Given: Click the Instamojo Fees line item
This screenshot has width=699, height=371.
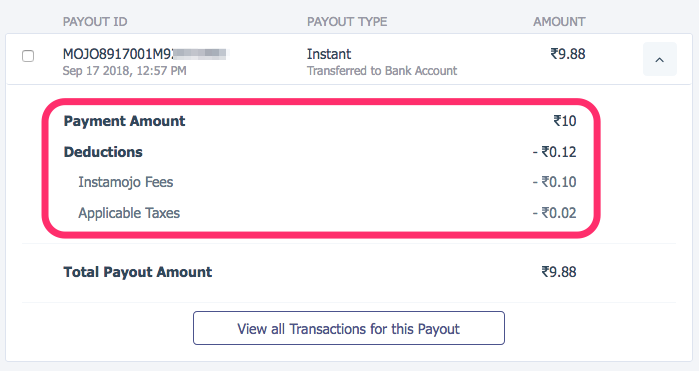Looking at the screenshot, I should tap(126, 182).
